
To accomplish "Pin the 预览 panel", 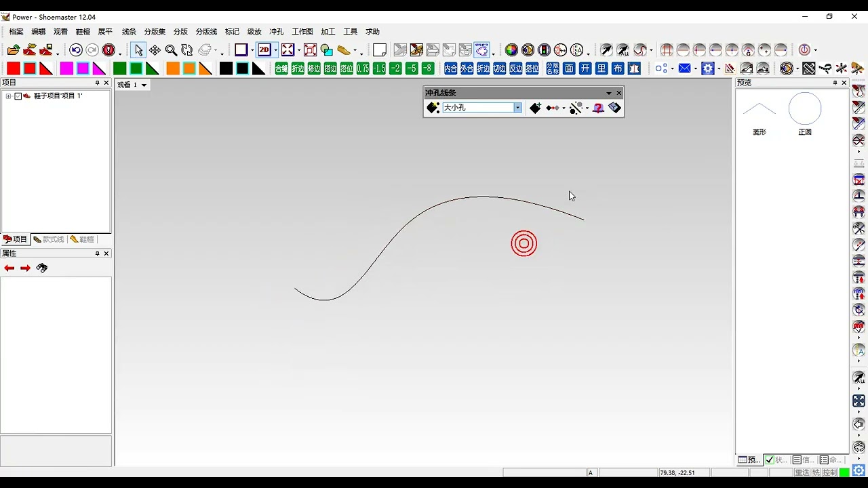I will pyautogui.click(x=835, y=83).
